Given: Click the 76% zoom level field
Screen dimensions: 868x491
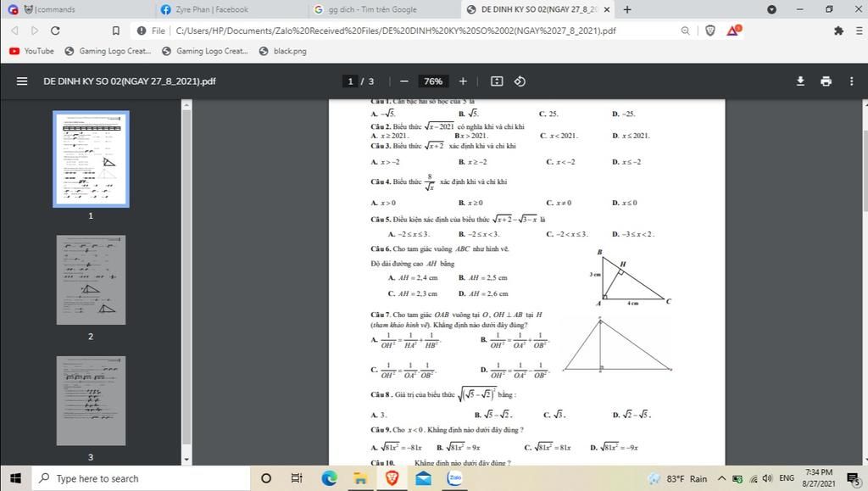Looking at the screenshot, I should pyautogui.click(x=433, y=81).
